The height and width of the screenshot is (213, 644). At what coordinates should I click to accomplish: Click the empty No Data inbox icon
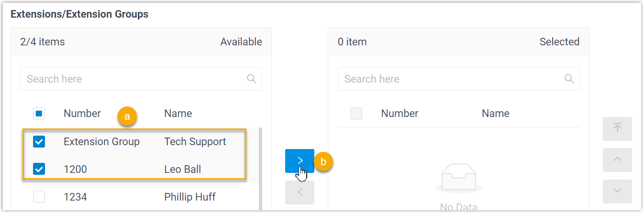(x=458, y=179)
